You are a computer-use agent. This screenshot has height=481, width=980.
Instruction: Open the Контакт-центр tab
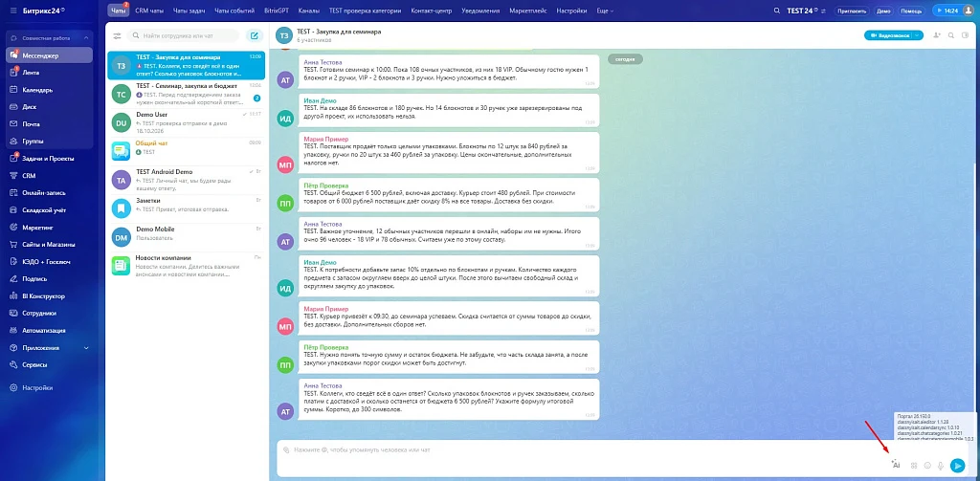[433, 11]
